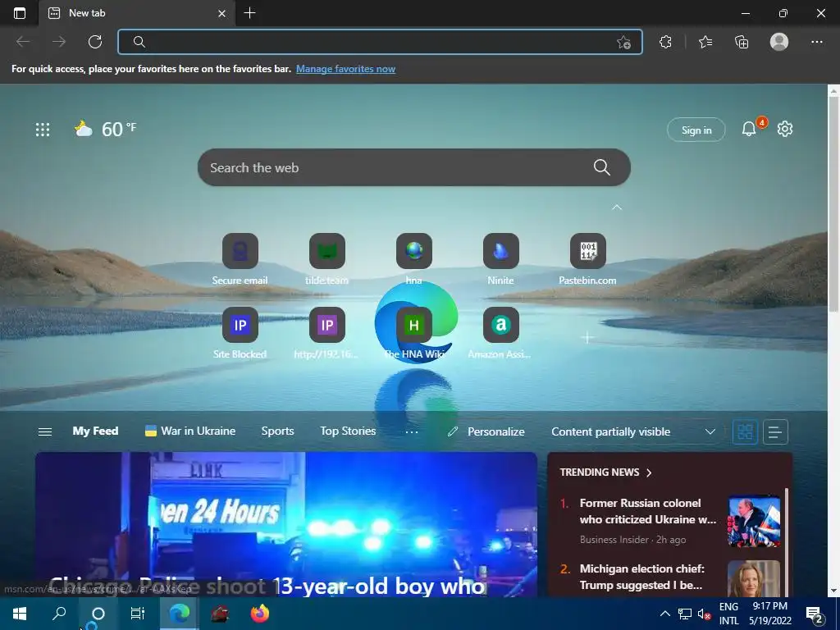Click the magnifier icon in web search box
Image resolution: width=840 pixels, height=630 pixels.
[601, 167]
